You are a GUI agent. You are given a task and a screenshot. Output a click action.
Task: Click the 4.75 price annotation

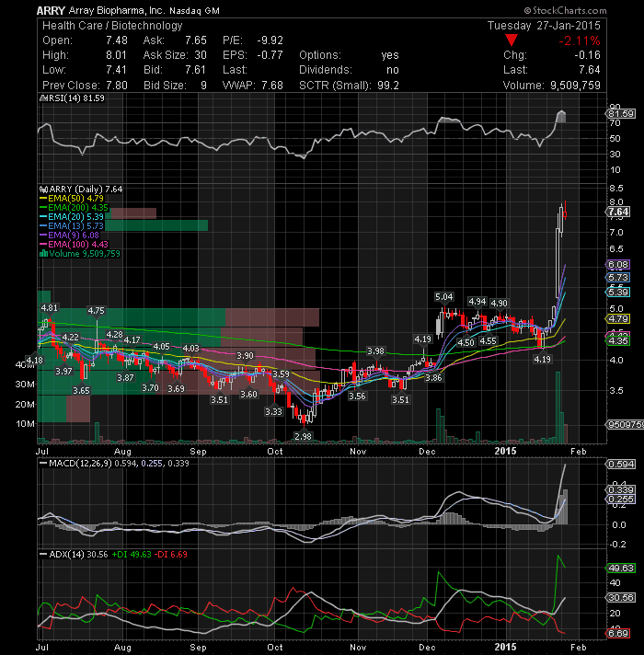[96, 310]
